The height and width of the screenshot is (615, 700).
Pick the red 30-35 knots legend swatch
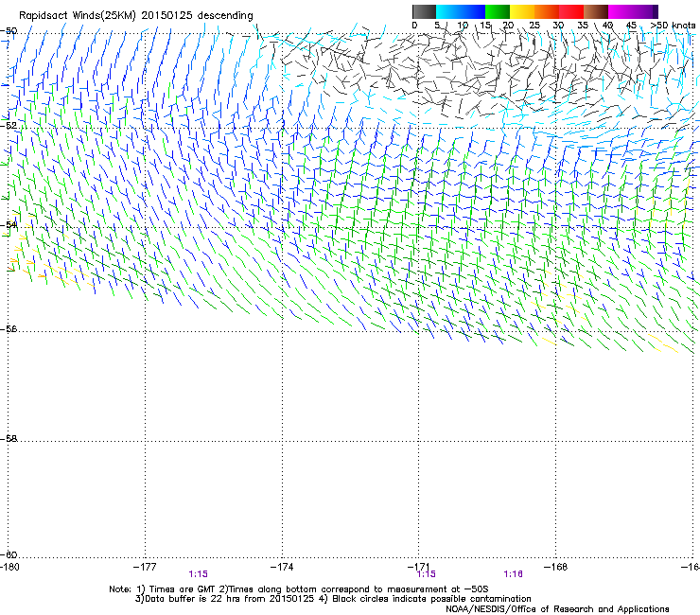(x=571, y=11)
